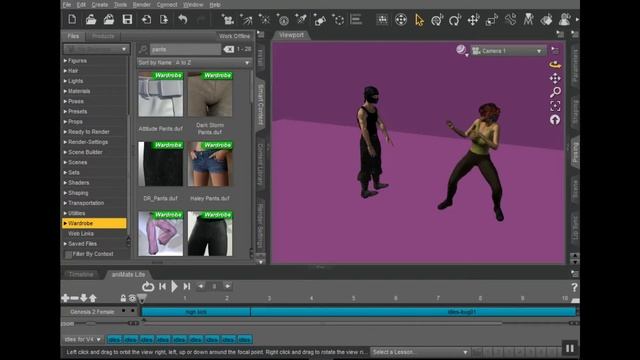Undo the last action
640x360 pixels.
click(182, 19)
